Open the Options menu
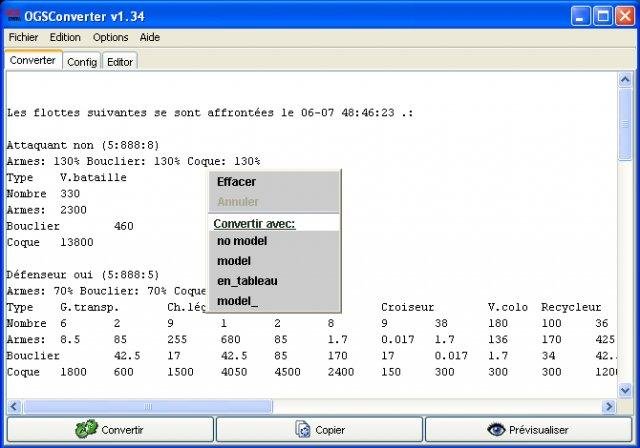Image resolution: width=640 pixels, height=448 pixels. [x=110, y=38]
